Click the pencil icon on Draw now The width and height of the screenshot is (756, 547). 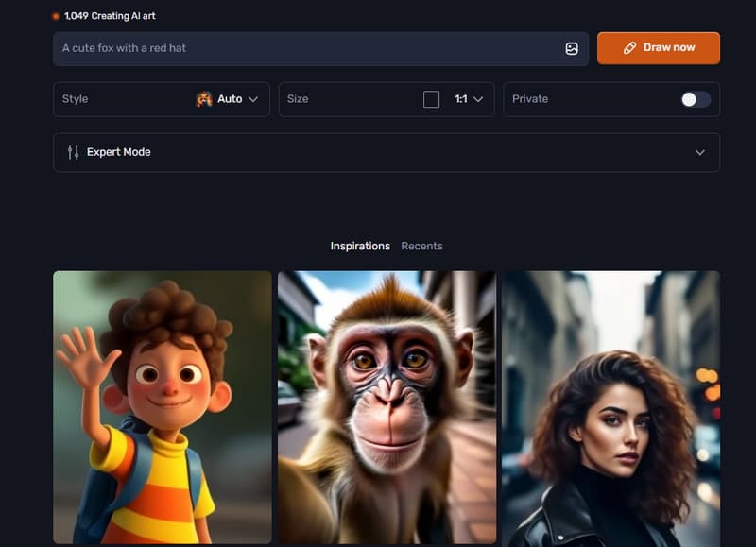click(630, 48)
